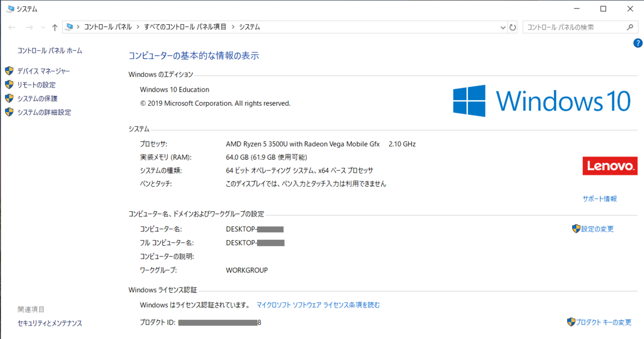Click the computer icon in address bar
This screenshot has width=644, height=339.
pos(69,27)
